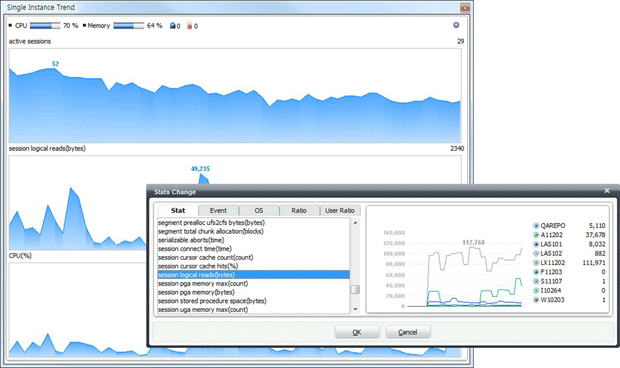The image size is (620, 368).
Task: Select the OS tab
Action: (x=259, y=210)
